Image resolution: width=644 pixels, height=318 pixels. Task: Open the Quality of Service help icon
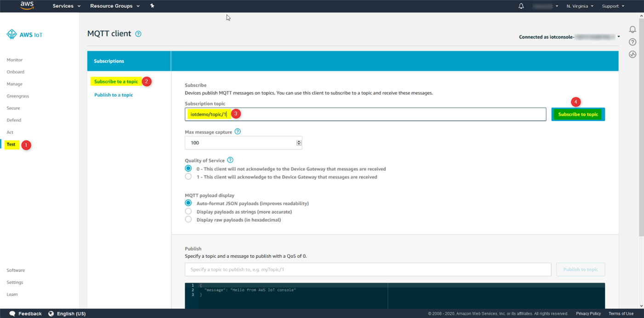(x=230, y=160)
